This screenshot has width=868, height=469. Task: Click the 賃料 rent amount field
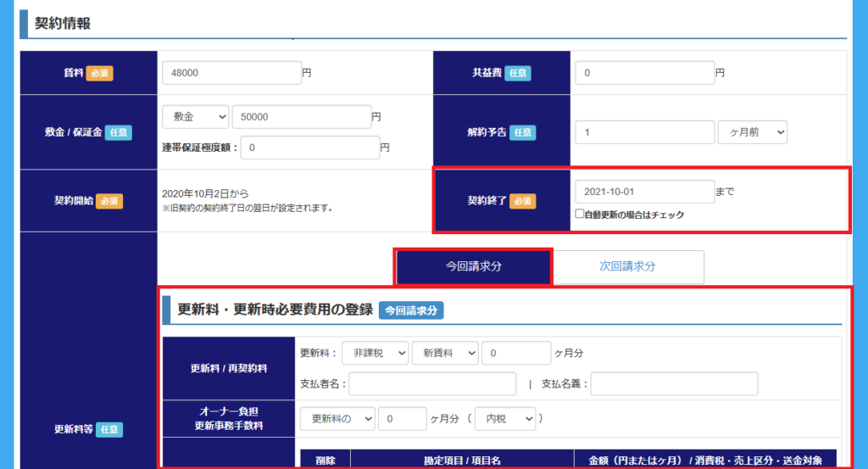click(231, 73)
